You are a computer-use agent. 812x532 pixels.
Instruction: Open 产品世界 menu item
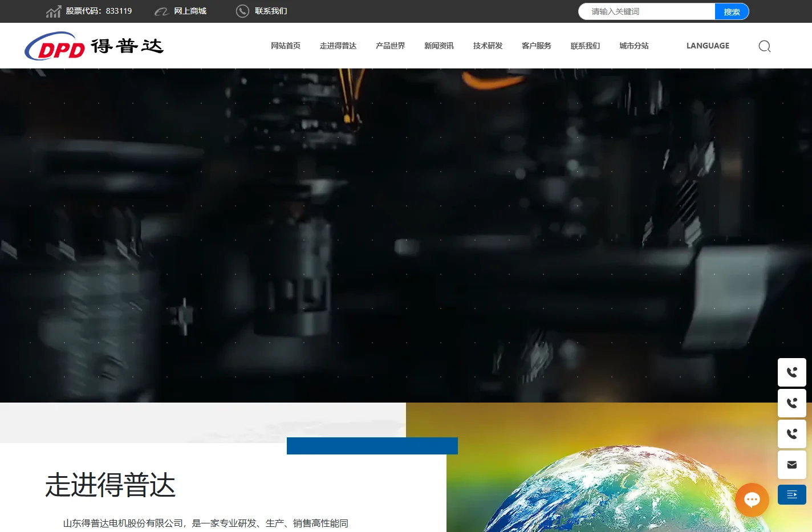(x=391, y=46)
